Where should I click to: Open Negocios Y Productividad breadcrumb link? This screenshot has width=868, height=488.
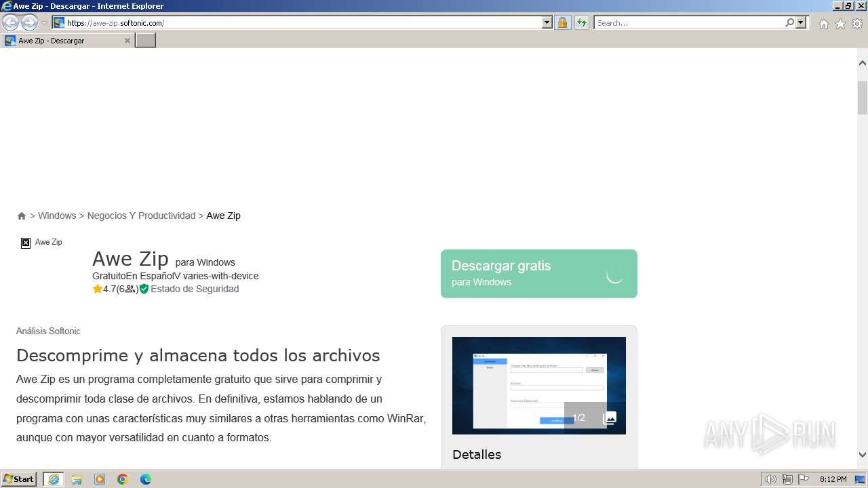click(141, 216)
